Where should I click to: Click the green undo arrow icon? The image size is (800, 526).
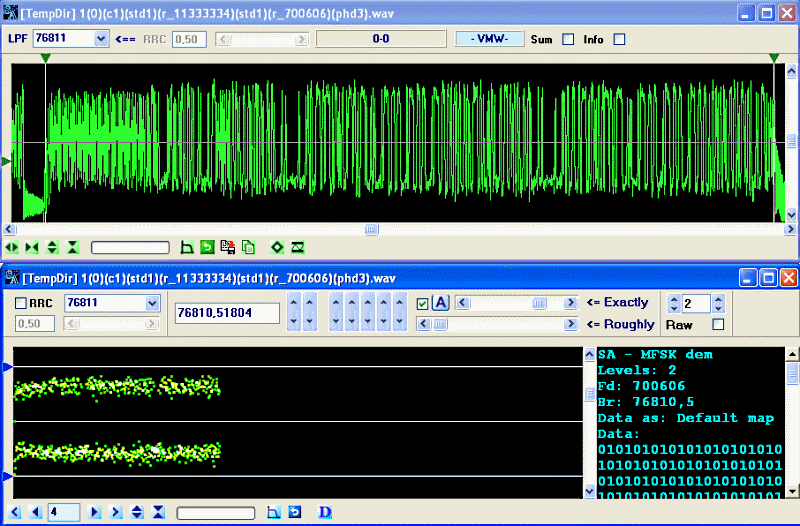(x=207, y=247)
